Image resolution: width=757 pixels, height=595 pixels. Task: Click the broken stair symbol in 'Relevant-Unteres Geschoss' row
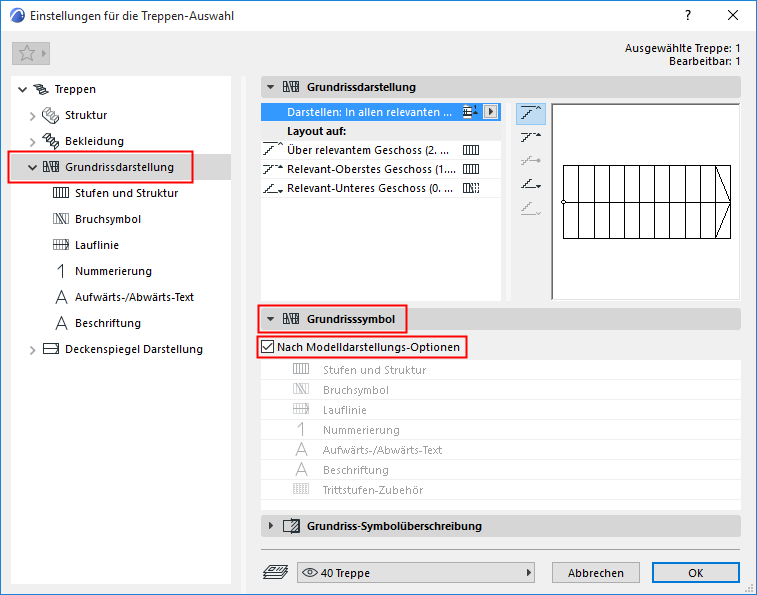[x=471, y=188]
